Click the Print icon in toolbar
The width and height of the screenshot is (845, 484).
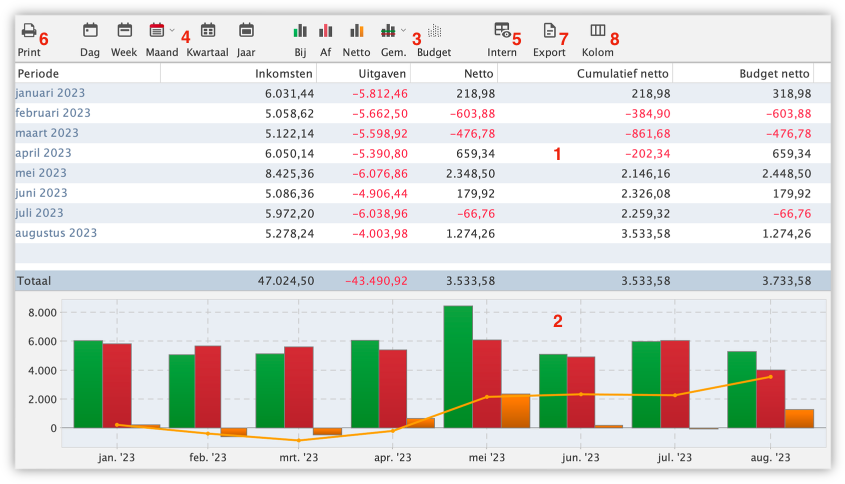coord(29,31)
